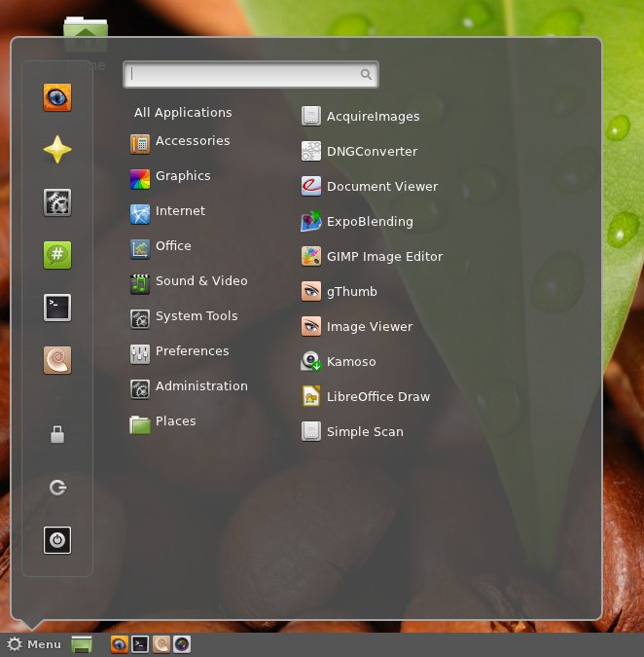Click the DNGConverter icon

click(x=311, y=151)
